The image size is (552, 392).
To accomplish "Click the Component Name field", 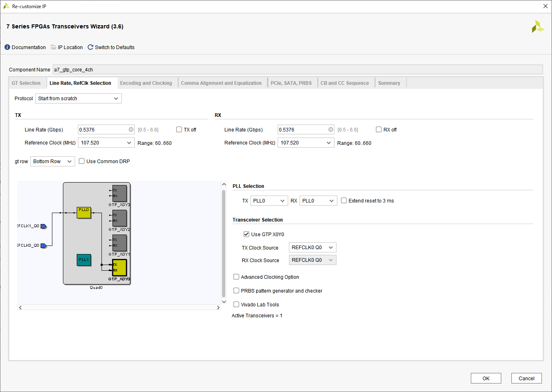I will (x=298, y=69).
